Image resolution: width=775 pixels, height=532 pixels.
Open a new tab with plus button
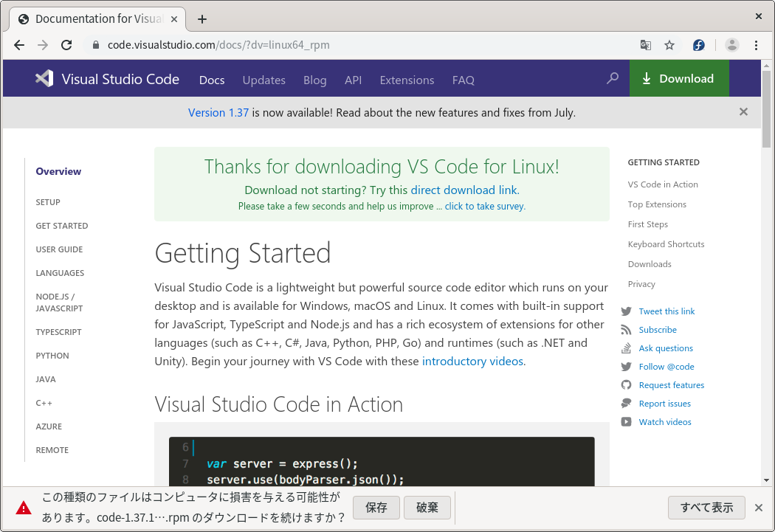[202, 19]
